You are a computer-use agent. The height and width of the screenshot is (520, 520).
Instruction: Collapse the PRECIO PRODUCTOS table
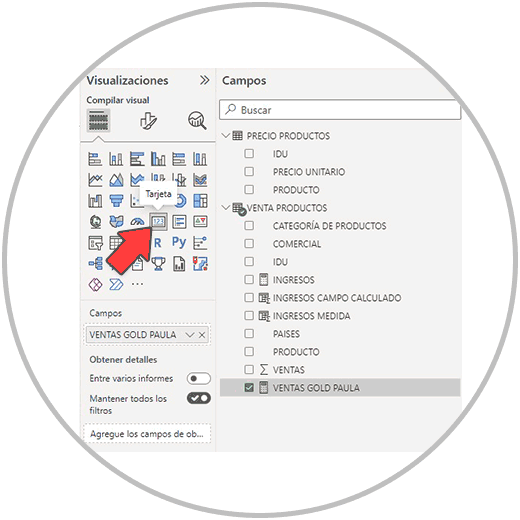click(x=226, y=136)
